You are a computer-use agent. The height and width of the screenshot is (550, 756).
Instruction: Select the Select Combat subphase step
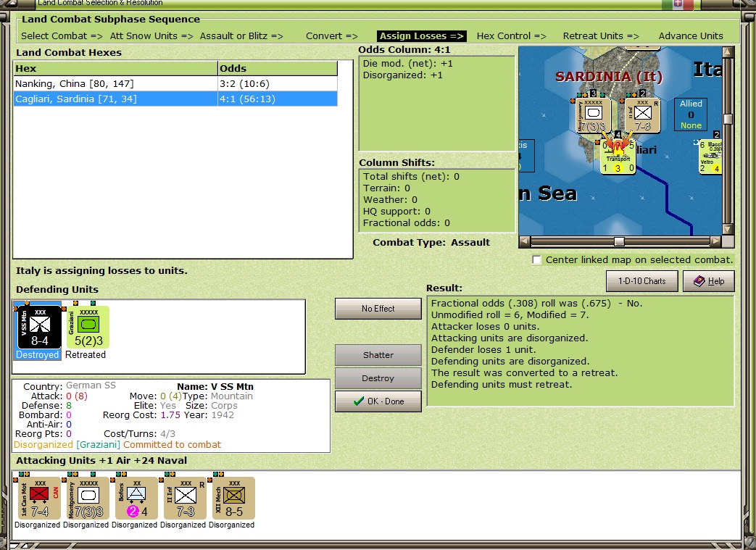pyautogui.click(x=62, y=36)
